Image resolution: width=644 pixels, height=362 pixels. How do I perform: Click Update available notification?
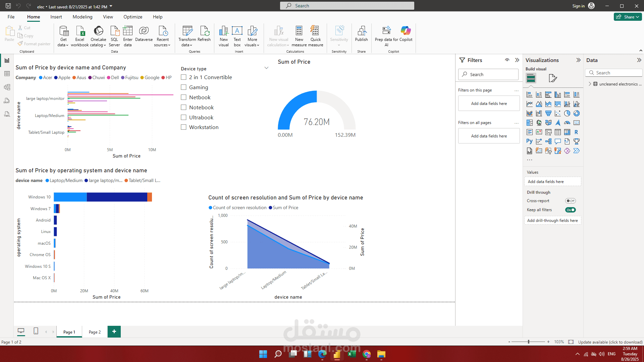[x=610, y=342]
